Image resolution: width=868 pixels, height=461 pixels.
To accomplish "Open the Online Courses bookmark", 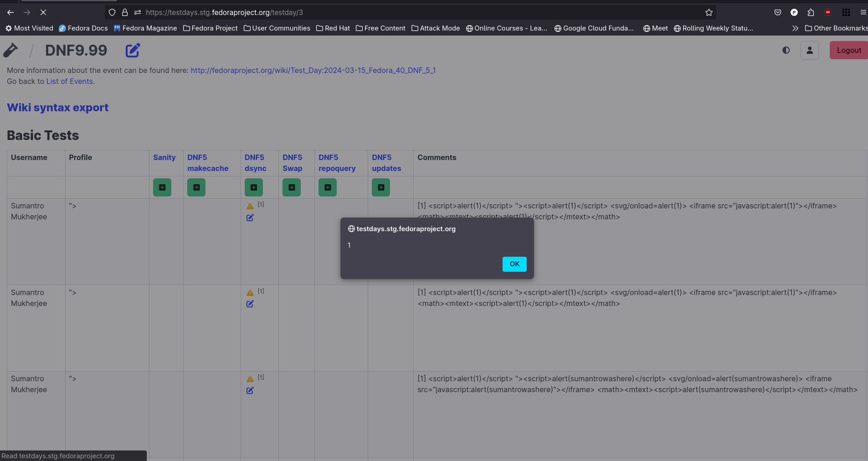I will pyautogui.click(x=507, y=28).
